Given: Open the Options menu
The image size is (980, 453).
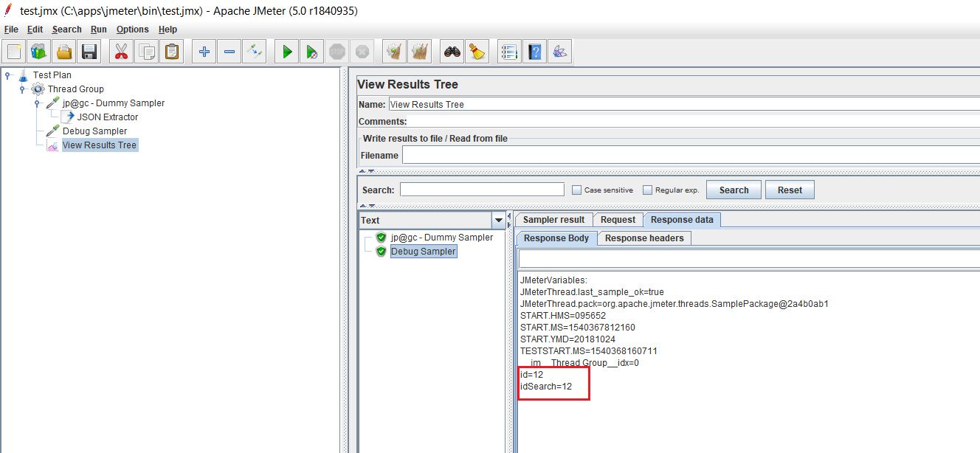Looking at the screenshot, I should pyautogui.click(x=133, y=30).
